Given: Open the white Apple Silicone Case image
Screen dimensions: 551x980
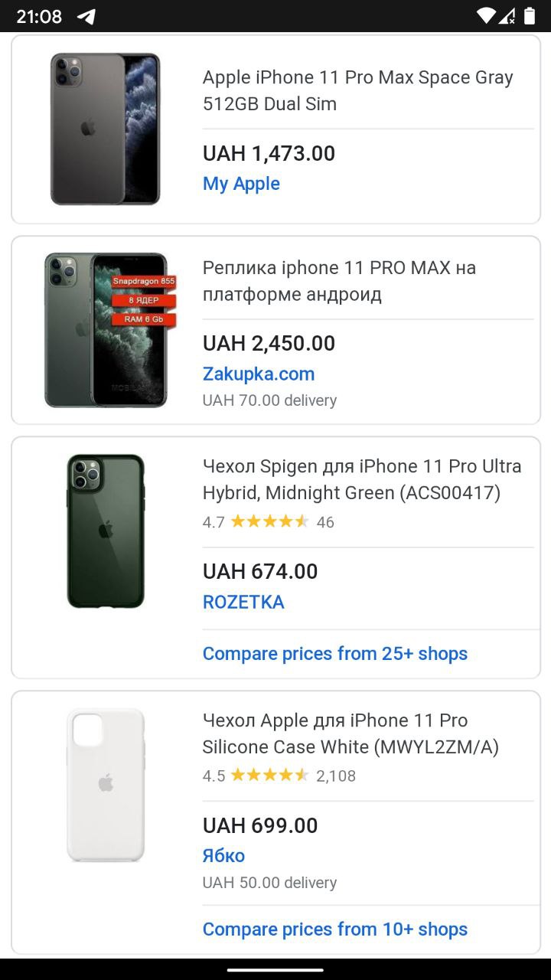Looking at the screenshot, I should (x=106, y=785).
